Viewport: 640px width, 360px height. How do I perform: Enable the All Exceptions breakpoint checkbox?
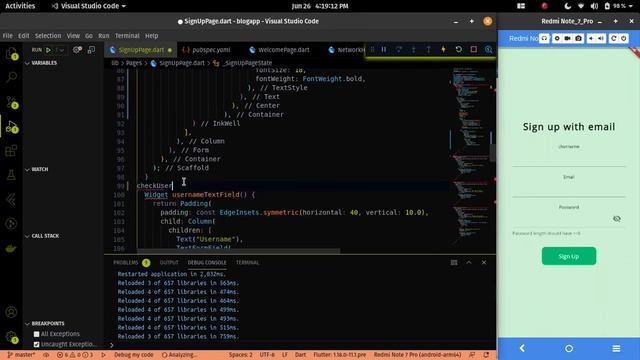36,334
